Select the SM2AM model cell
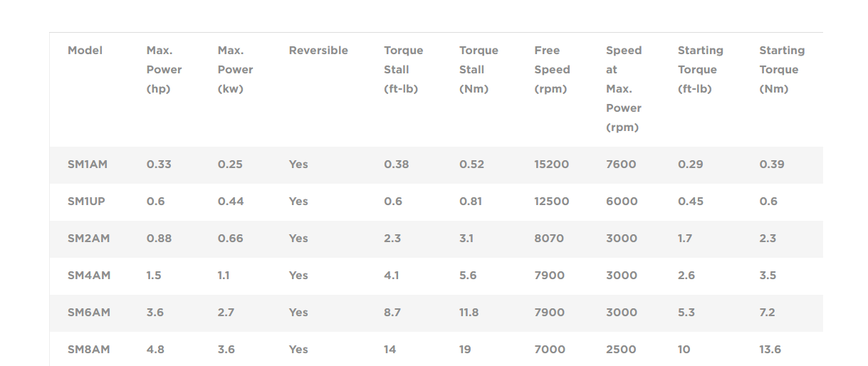This screenshot has height=366, width=868. tap(89, 239)
